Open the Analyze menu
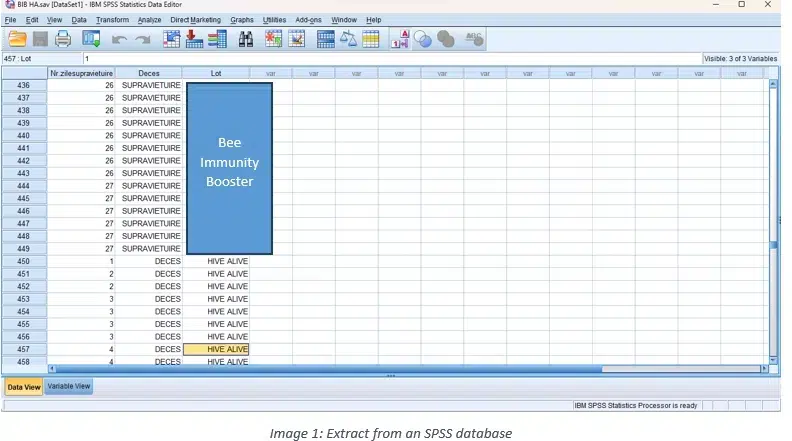 point(149,20)
